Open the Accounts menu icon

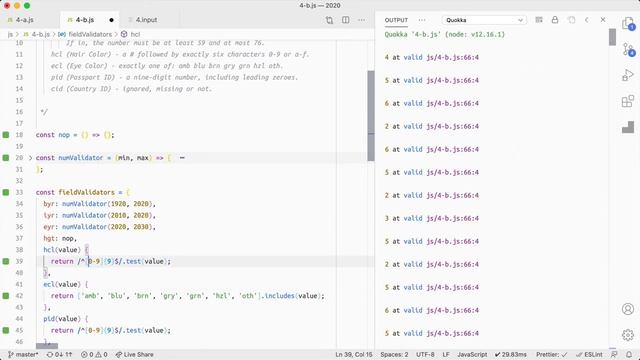click(628, 309)
